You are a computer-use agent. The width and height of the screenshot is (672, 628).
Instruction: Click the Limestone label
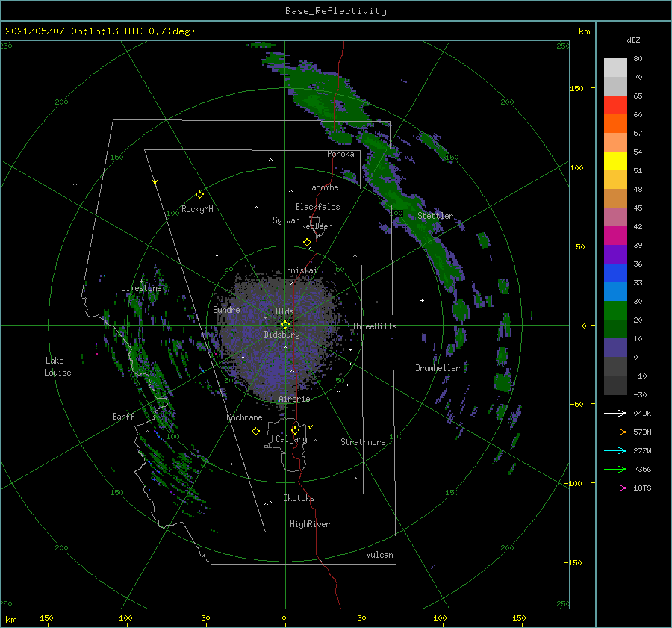[141, 288]
